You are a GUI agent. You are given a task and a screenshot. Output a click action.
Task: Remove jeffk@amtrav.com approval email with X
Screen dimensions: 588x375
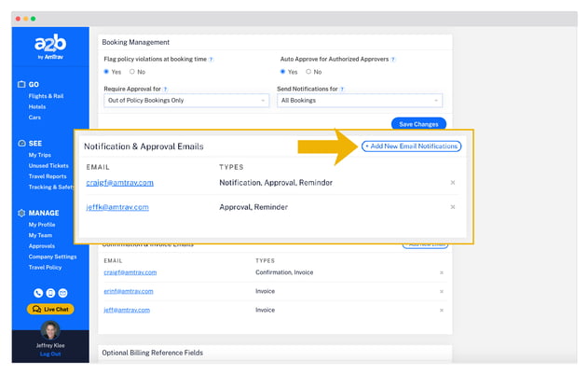(x=453, y=207)
